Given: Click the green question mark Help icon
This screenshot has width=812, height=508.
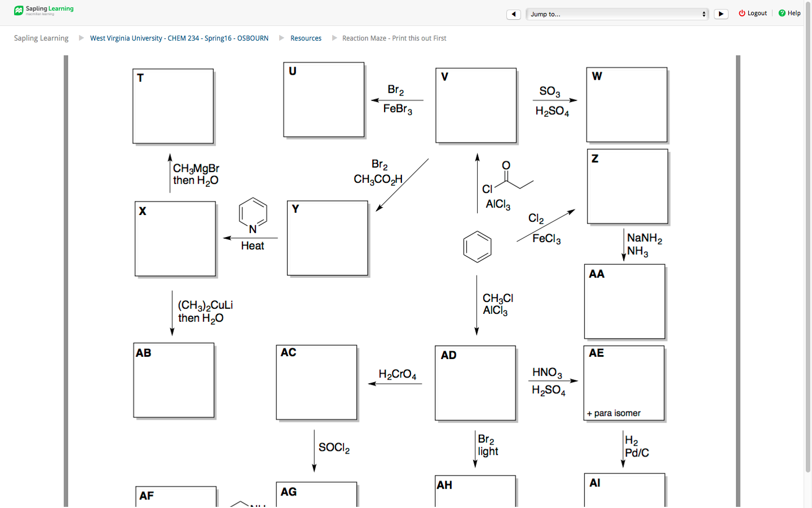Looking at the screenshot, I should click(781, 12).
